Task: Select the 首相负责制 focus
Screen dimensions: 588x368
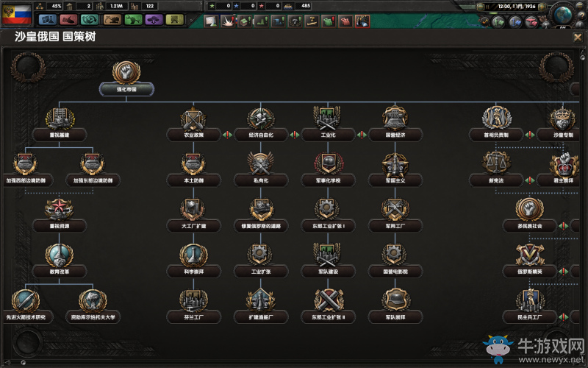Action: 496,135
